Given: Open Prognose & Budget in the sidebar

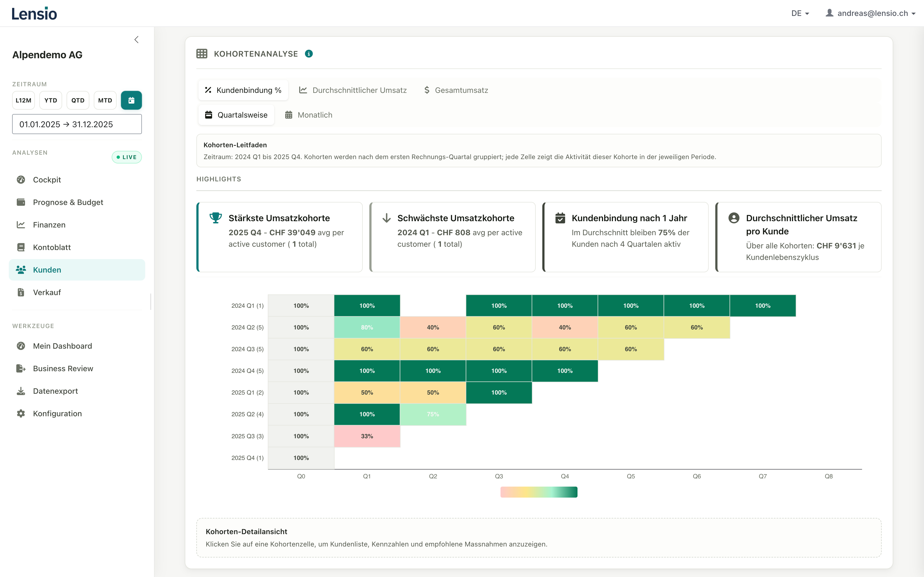Looking at the screenshot, I should point(68,202).
